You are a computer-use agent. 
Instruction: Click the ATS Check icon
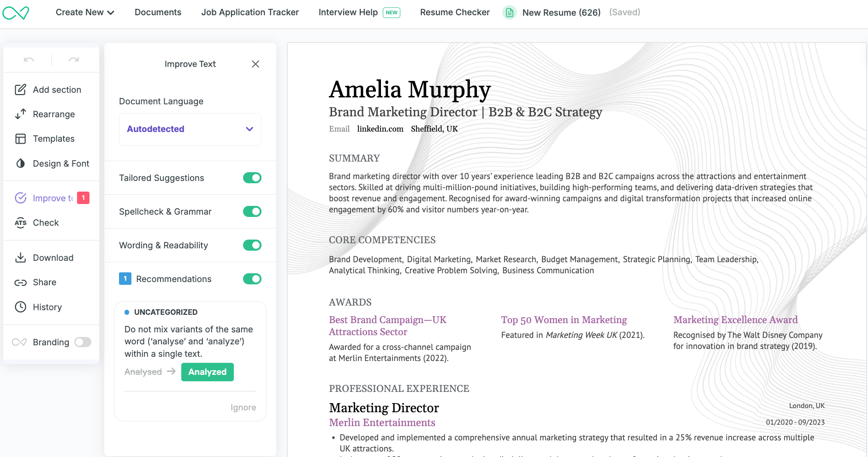[x=20, y=222]
